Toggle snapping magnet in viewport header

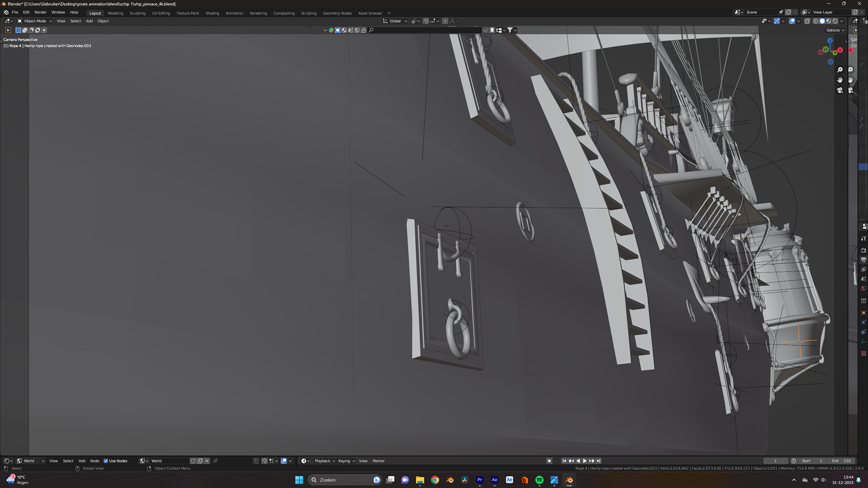pos(426,21)
